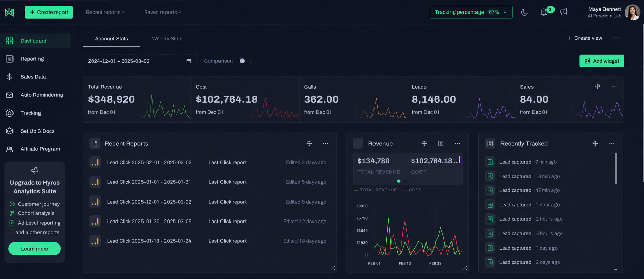
Task: Open Auto Remindering in the sidebar
Action: (35, 95)
